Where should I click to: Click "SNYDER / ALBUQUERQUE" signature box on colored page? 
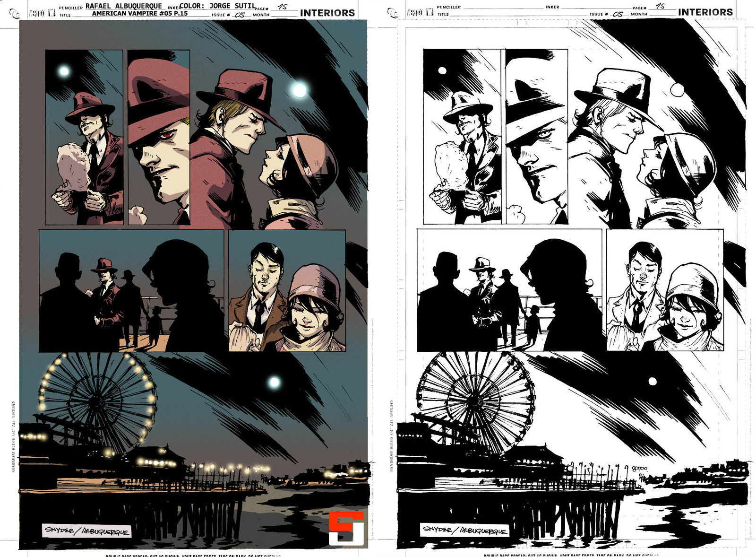click(x=87, y=531)
